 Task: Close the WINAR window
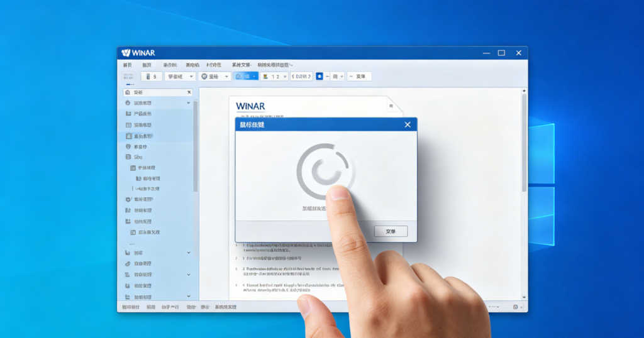pyautogui.click(x=519, y=53)
